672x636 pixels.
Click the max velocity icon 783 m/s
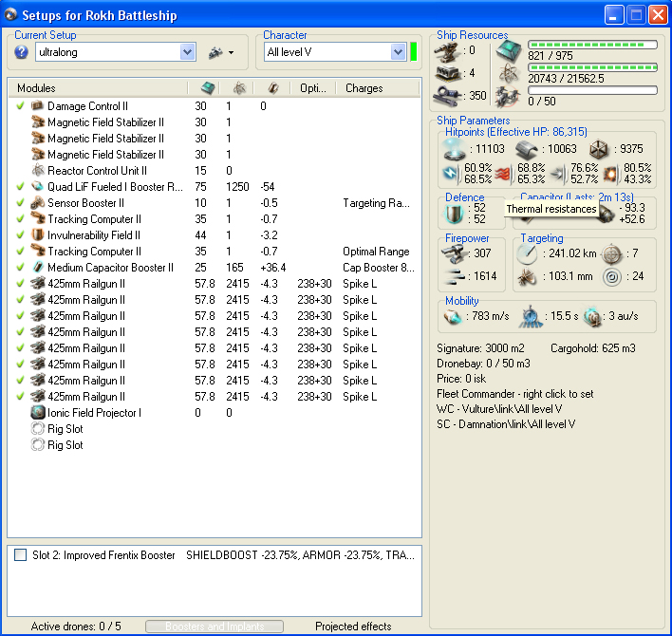coord(453,317)
